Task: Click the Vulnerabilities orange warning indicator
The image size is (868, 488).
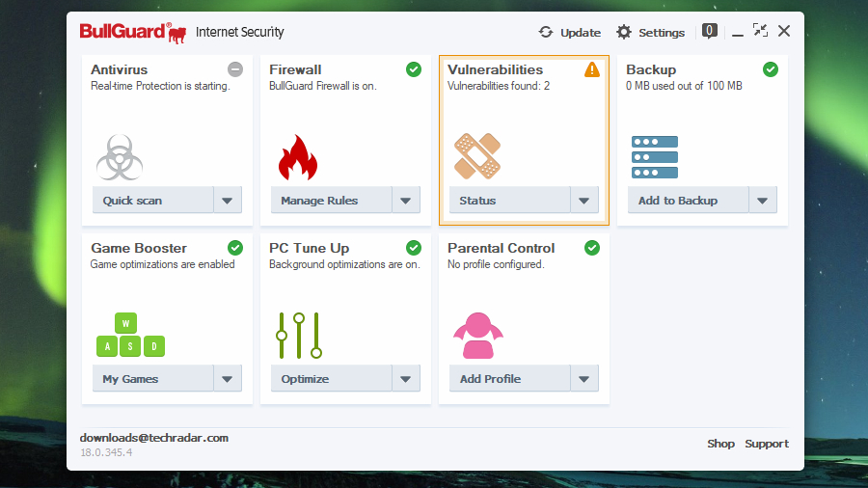Action: pos(592,69)
